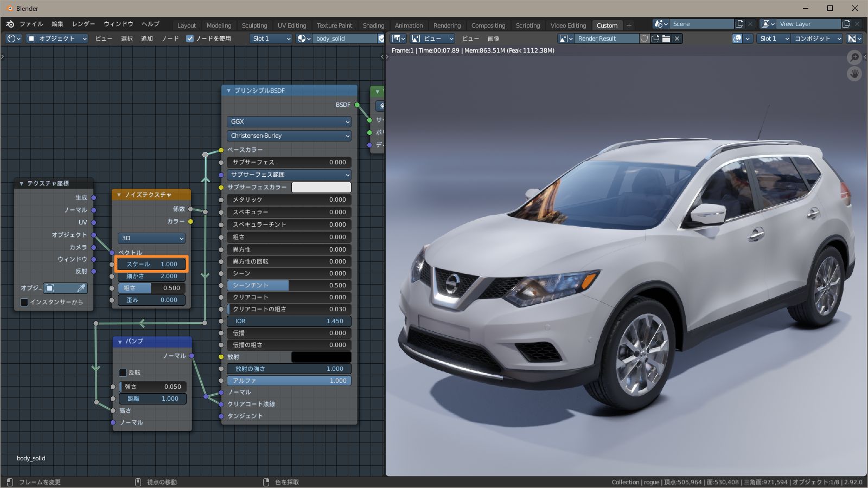This screenshot has width=868, height=488.
Task: Toggle fake user shield for body_solid
Action: click(x=381, y=38)
